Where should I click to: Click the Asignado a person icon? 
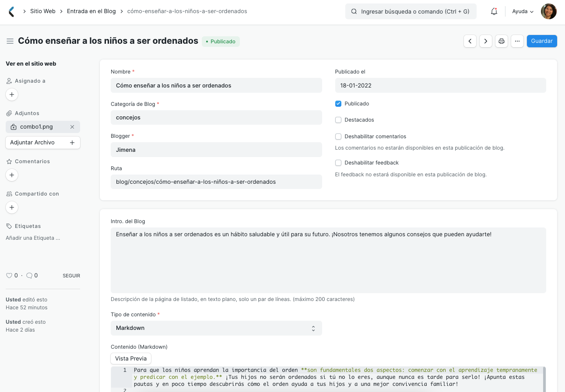pyautogui.click(x=9, y=81)
